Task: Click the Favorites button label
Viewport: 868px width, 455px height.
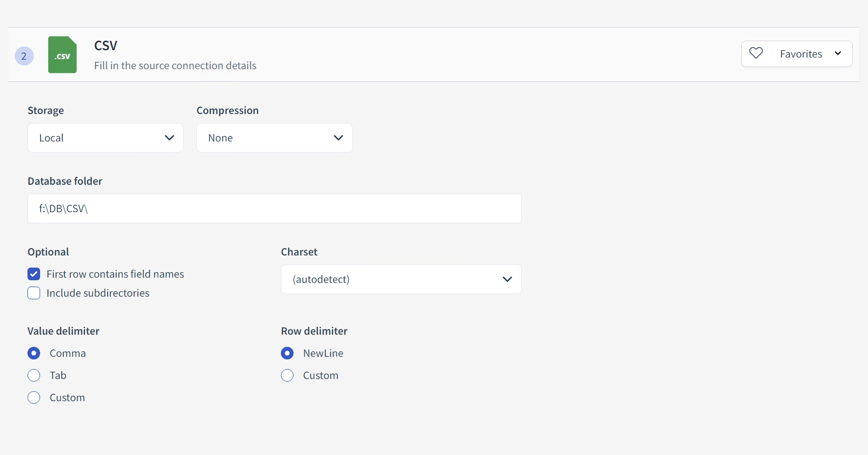Action: click(800, 54)
